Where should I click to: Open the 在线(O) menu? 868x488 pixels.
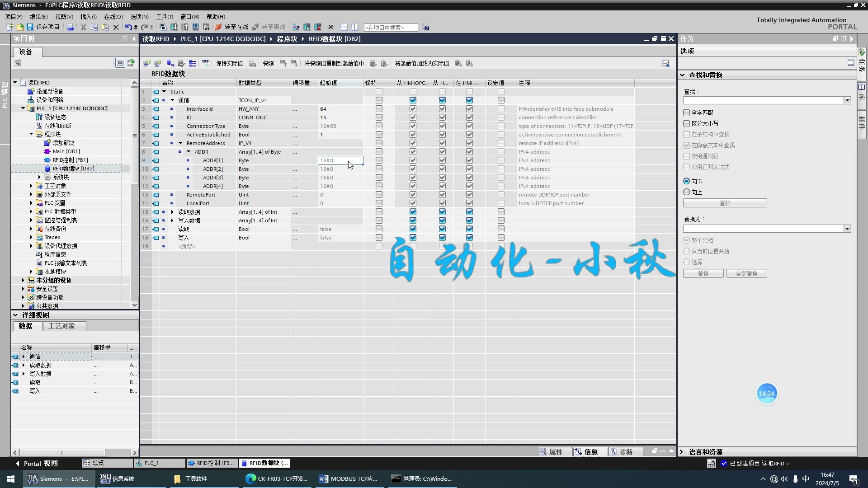click(x=113, y=17)
